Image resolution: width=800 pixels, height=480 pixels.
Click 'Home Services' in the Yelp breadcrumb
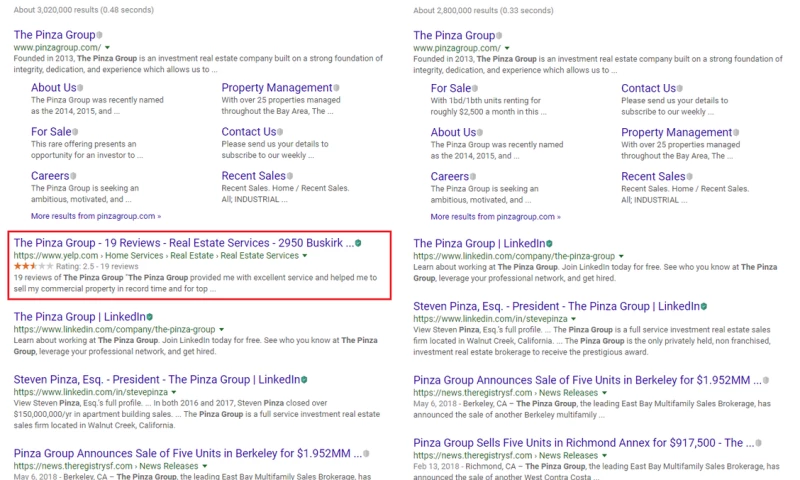click(x=134, y=256)
